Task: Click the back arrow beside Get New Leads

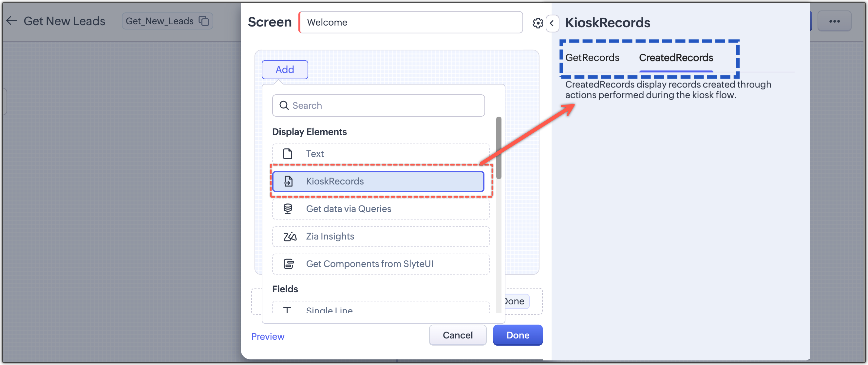Action: point(11,21)
